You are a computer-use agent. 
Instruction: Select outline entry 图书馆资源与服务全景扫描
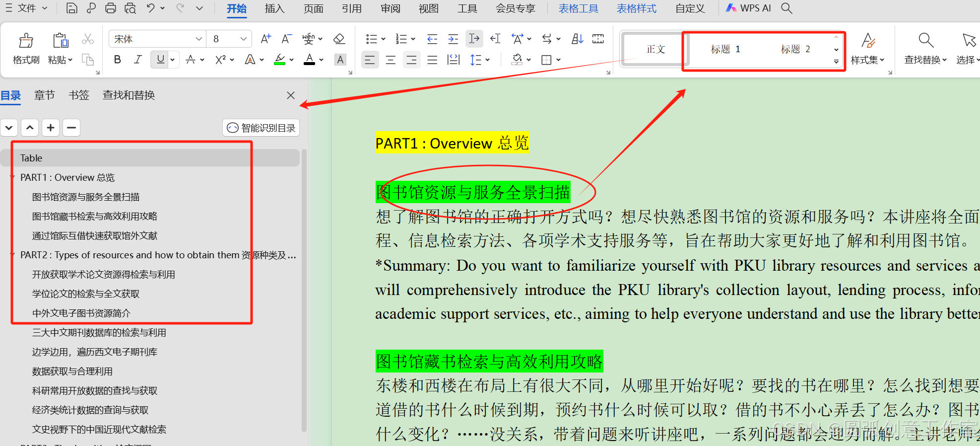click(86, 197)
